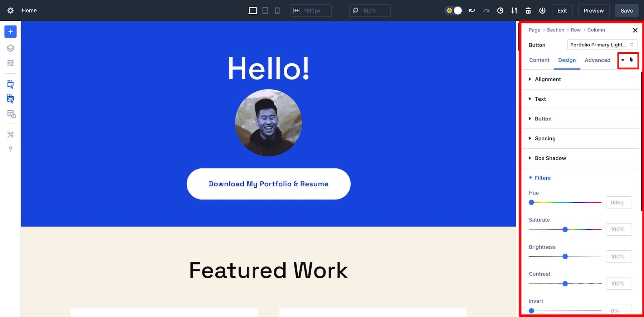This screenshot has height=317, width=644.
Task: Click the Page breadcrumb
Action: pos(535,30)
